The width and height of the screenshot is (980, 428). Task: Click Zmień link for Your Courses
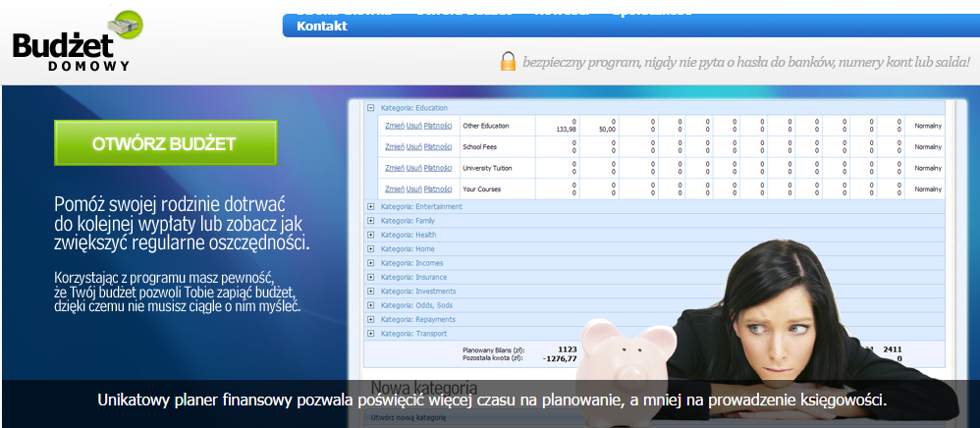(x=395, y=189)
